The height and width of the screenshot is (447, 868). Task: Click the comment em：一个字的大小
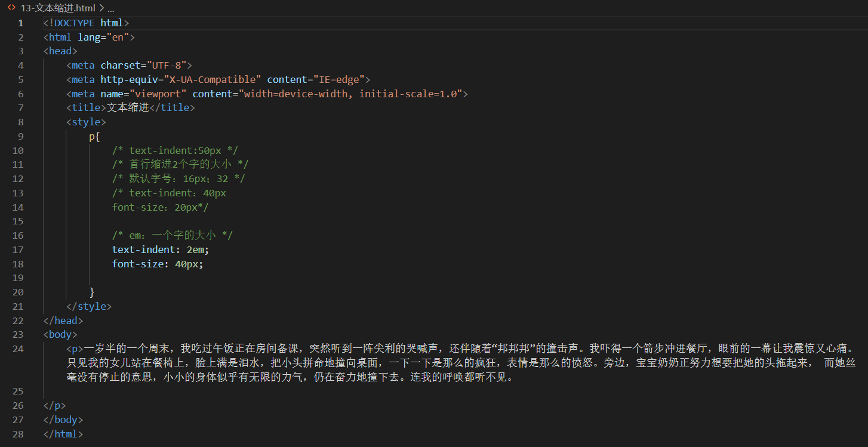(173, 235)
